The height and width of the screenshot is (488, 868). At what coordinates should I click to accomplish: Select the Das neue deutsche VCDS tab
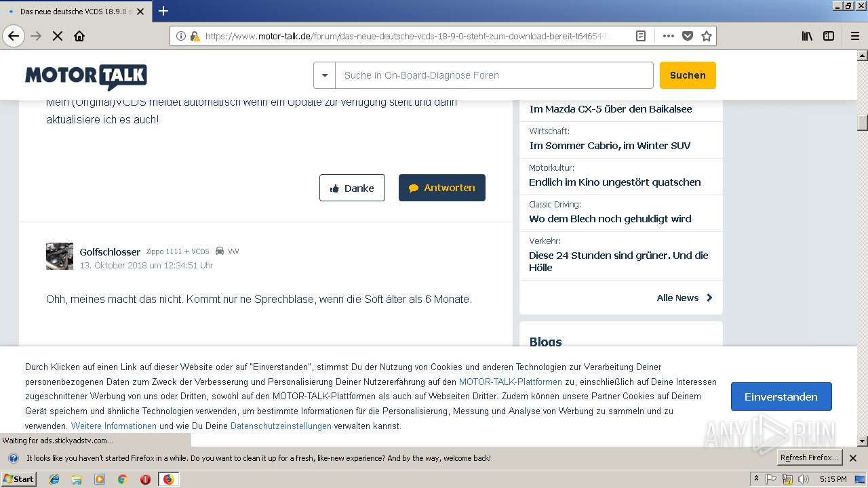(x=76, y=12)
